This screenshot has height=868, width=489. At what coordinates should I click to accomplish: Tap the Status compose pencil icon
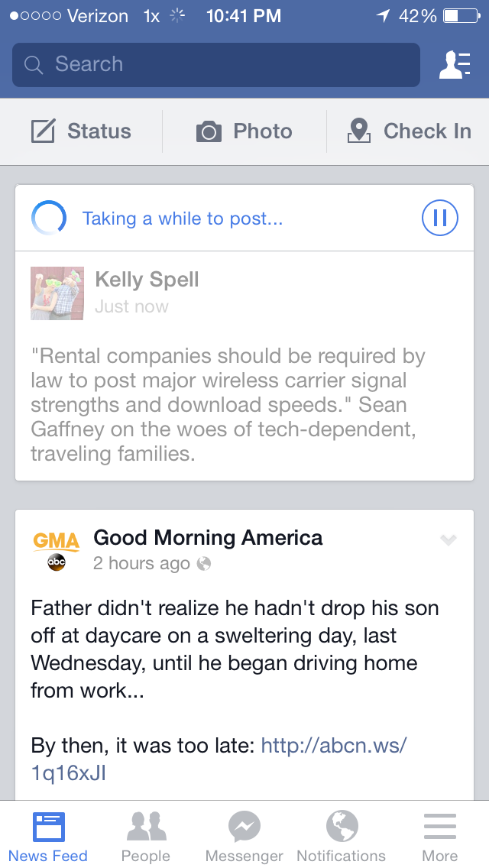click(44, 131)
